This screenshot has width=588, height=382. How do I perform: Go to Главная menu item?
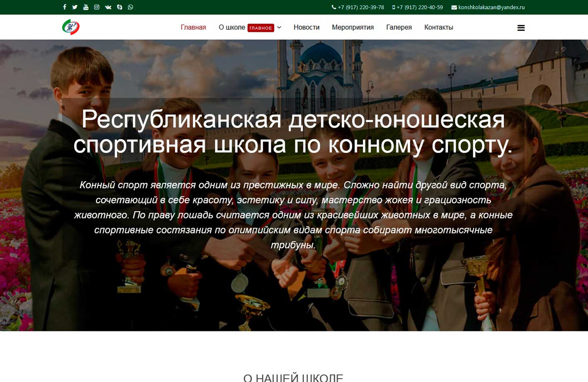(x=193, y=27)
